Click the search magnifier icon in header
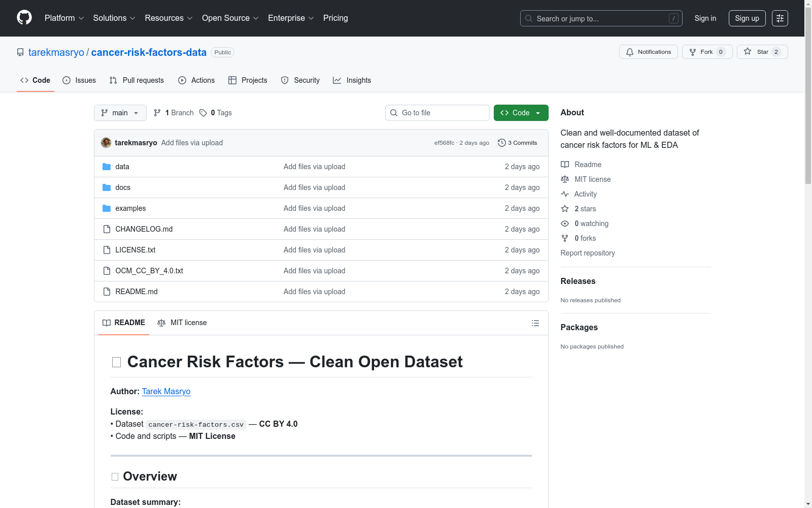The width and height of the screenshot is (812, 508). point(529,18)
